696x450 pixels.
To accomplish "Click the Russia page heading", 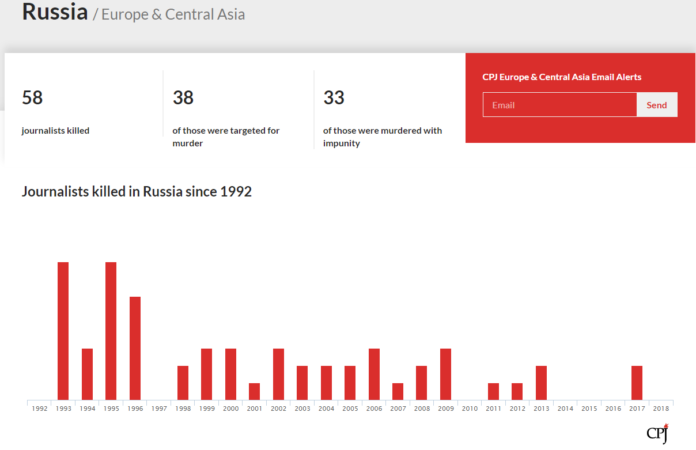I will (x=55, y=12).
